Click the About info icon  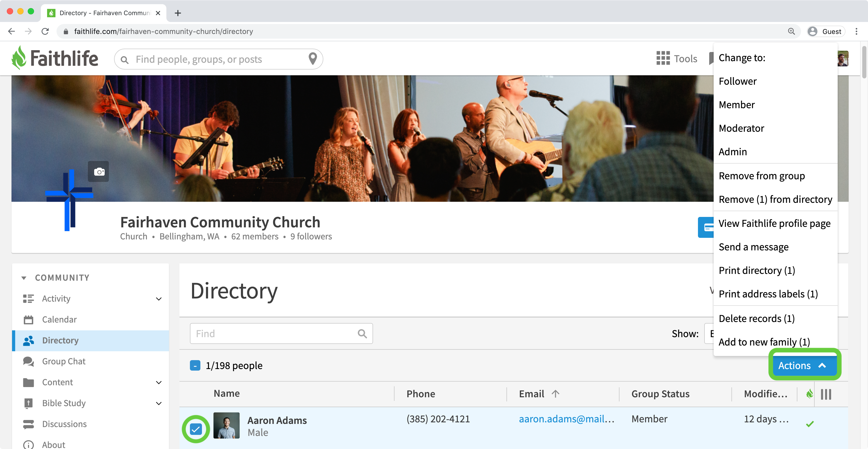29,445
